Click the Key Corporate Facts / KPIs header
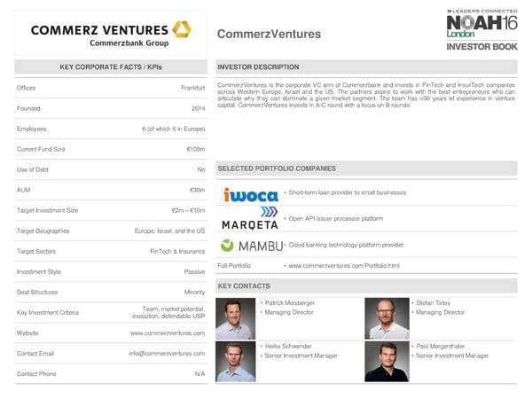This screenshot has height=399, width=532. coord(111,67)
